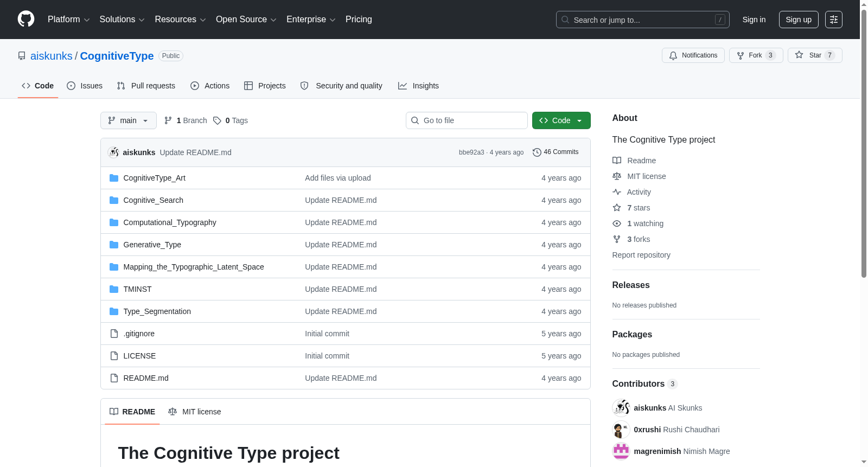This screenshot has height=467, width=868.
Task: Click the branch icon beside 1 Branch
Action: tap(168, 120)
